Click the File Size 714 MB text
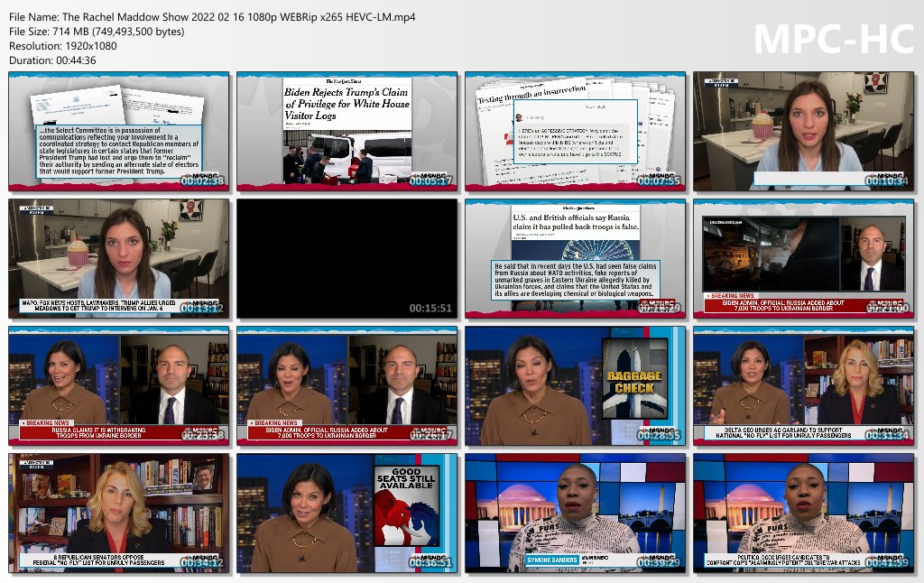 click(97, 32)
